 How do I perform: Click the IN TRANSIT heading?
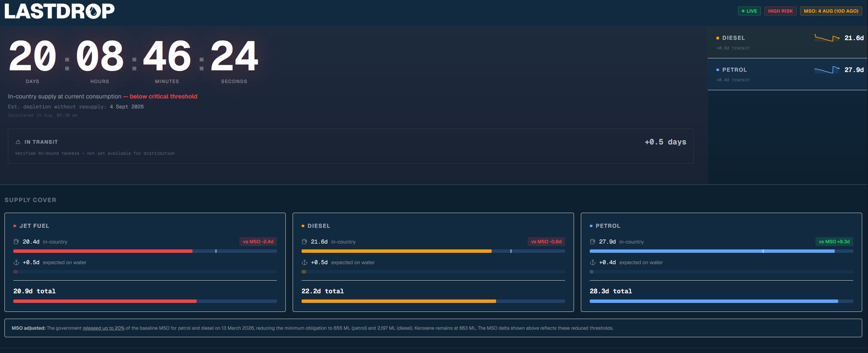pyautogui.click(x=41, y=142)
